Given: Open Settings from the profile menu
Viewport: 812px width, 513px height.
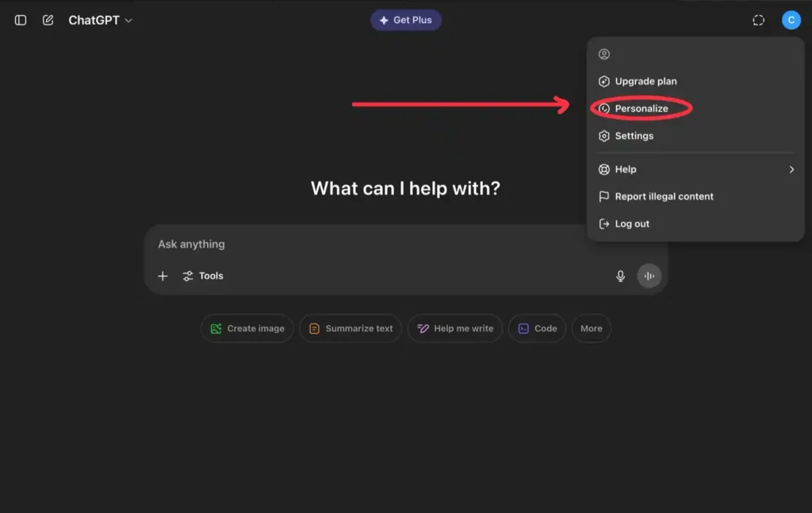Looking at the screenshot, I should pos(695,136).
